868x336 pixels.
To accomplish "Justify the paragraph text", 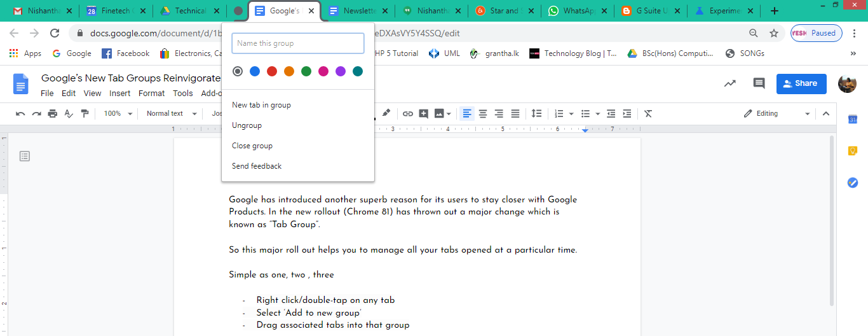I will [515, 114].
